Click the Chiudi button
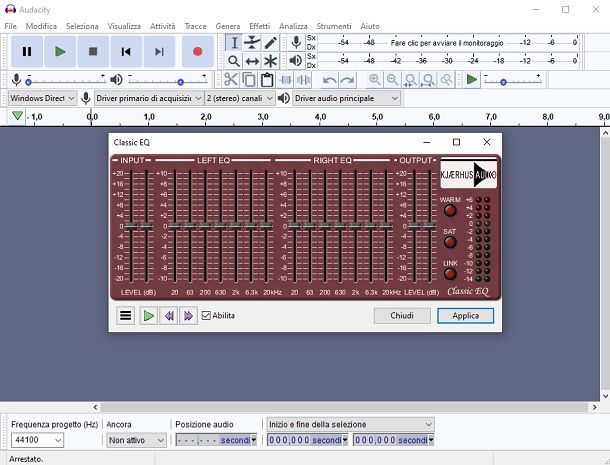Viewport: 610px width, 465px height. (x=402, y=316)
